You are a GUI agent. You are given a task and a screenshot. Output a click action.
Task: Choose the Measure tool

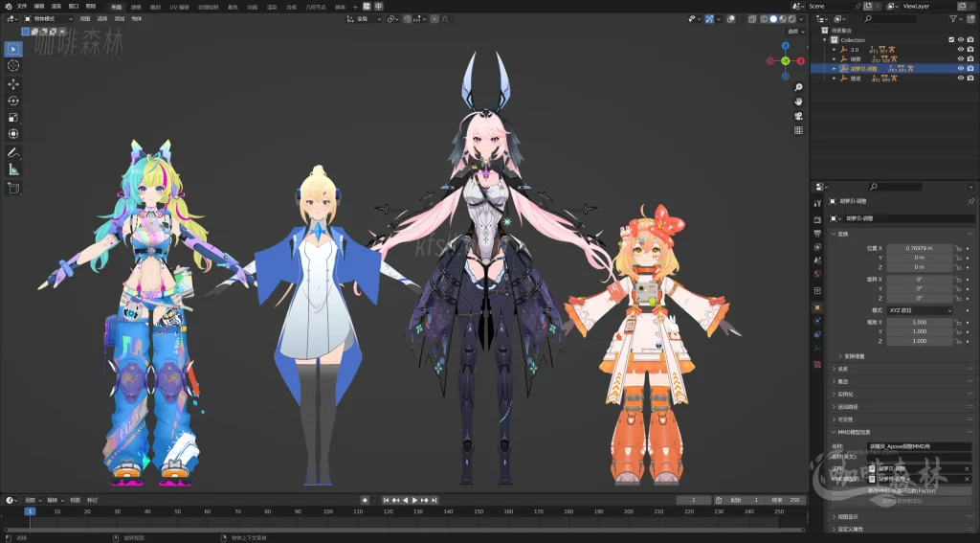point(13,170)
